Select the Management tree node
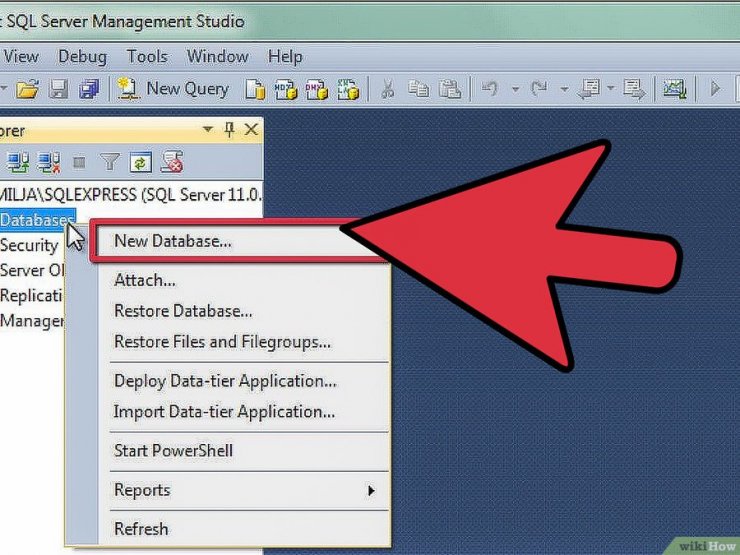The height and width of the screenshot is (555, 740). pyautogui.click(x=32, y=321)
